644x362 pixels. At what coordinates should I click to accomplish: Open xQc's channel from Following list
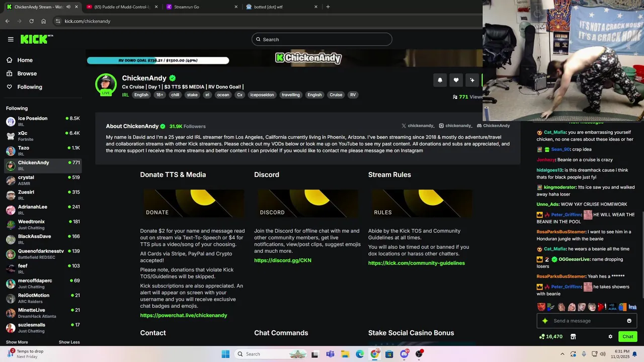click(x=43, y=136)
